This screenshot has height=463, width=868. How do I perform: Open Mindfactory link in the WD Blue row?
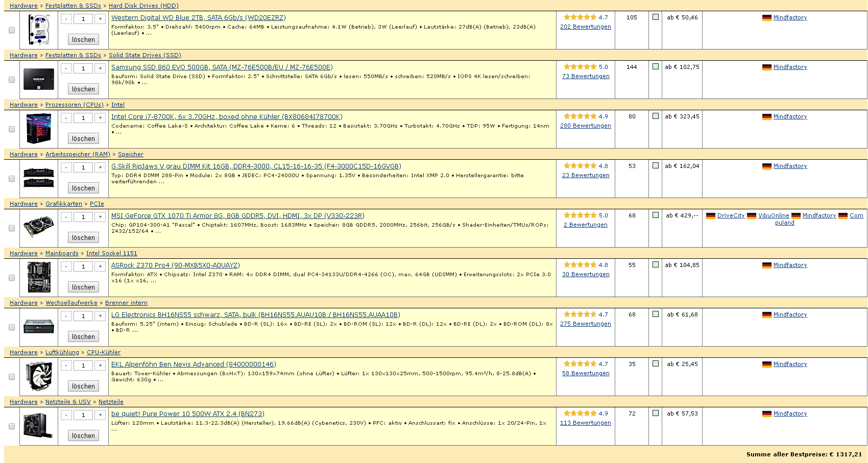point(790,17)
